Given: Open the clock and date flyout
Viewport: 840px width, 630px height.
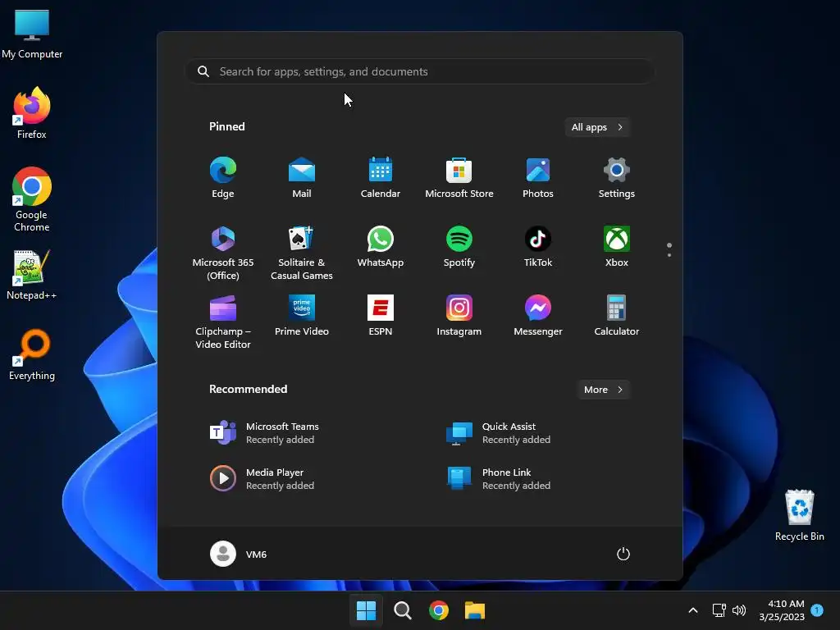Looking at the screenshot, I should point(782,610).
